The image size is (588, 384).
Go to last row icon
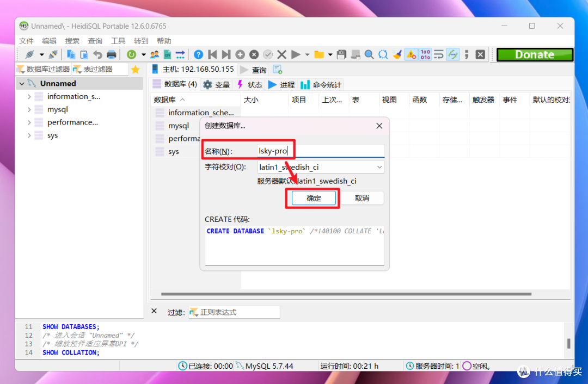[x=226, y=55]
